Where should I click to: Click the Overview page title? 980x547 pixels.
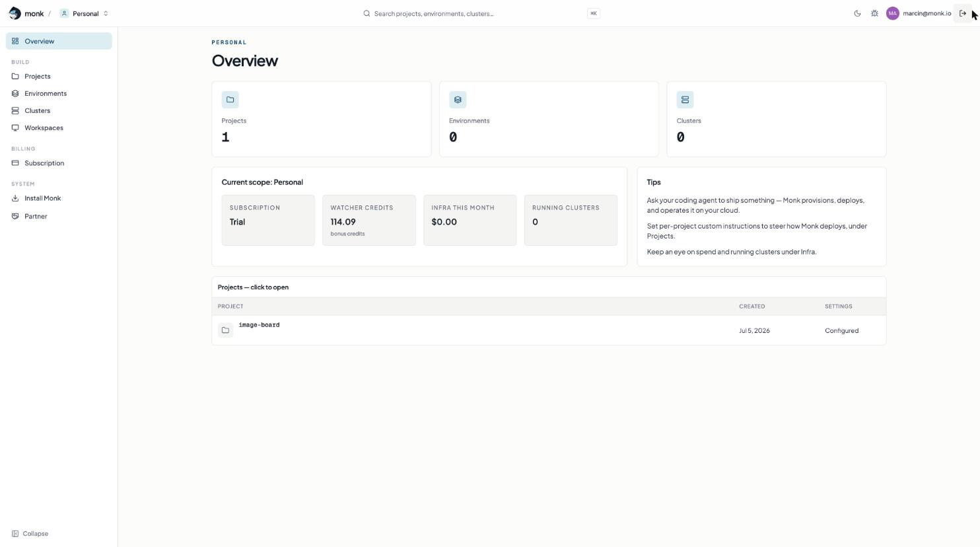pos(244,61)
